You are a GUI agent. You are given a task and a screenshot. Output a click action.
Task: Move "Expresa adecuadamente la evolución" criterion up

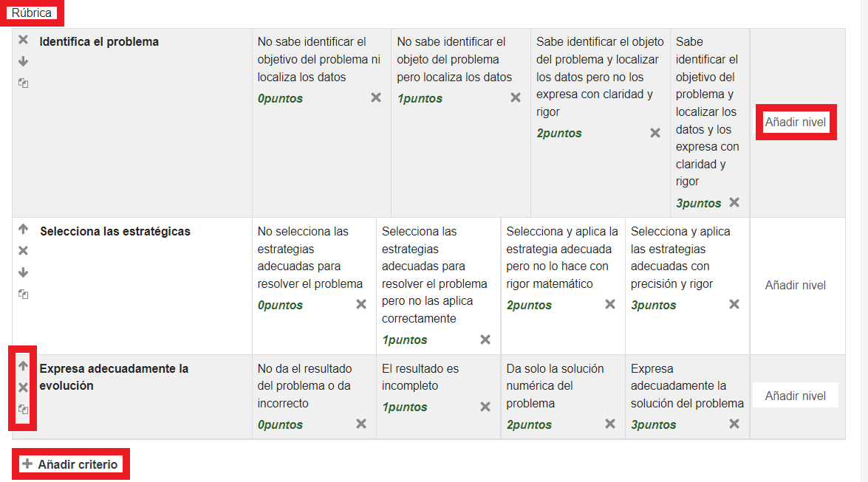click(23, 365)
